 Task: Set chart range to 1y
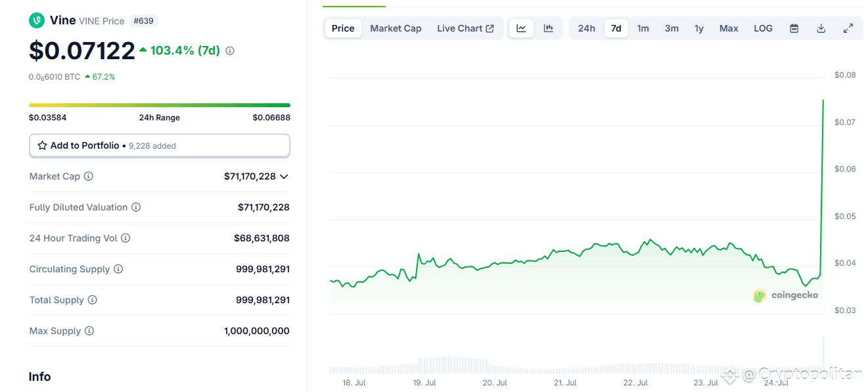click(699, 28)
